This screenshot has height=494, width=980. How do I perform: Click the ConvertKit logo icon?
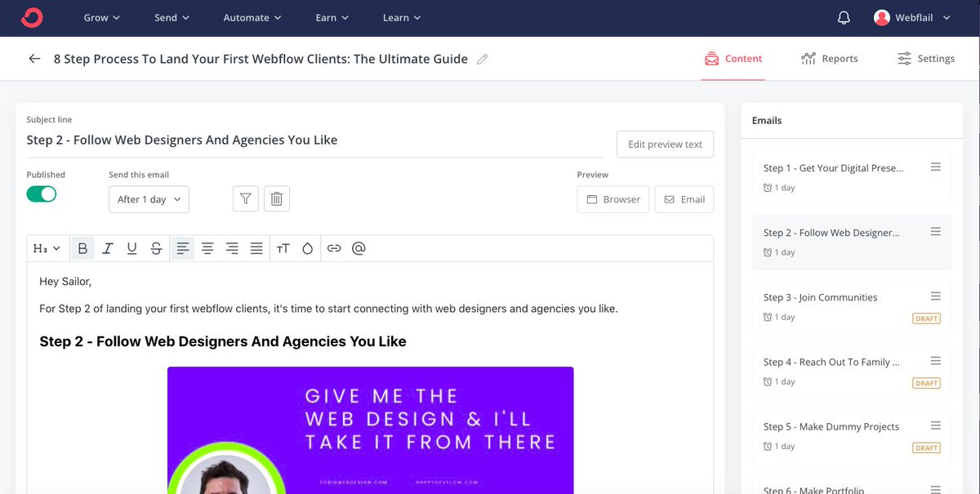click(32, 17)
